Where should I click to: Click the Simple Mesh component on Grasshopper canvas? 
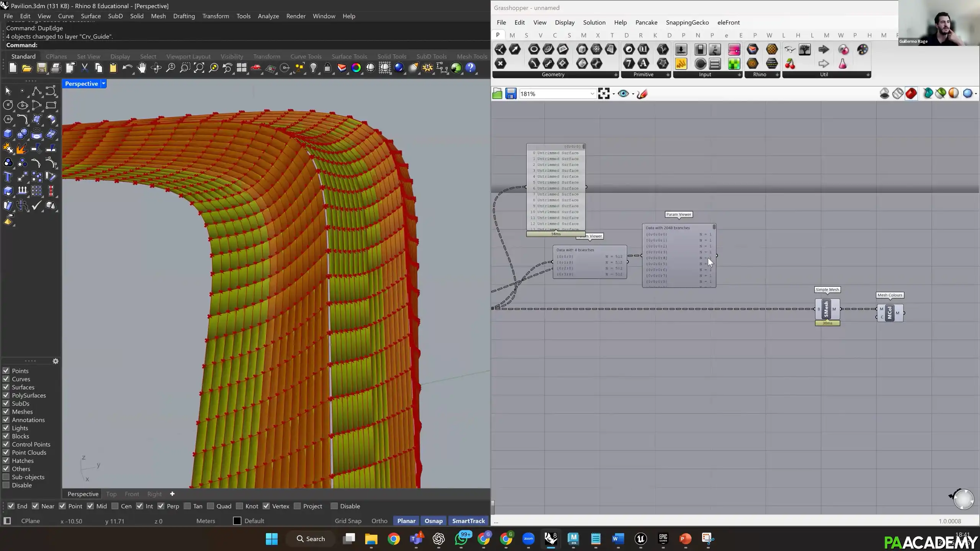pyautogui.click(x=827, y=309)
